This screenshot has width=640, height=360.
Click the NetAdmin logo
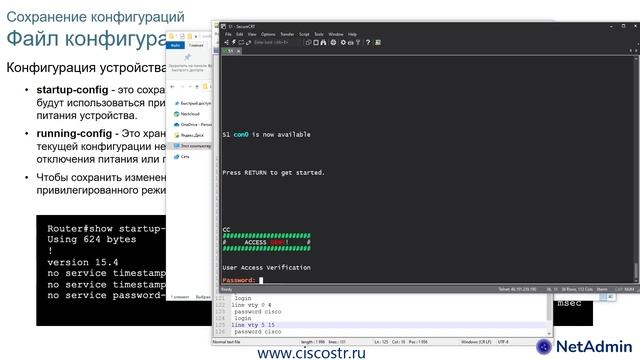584,347
